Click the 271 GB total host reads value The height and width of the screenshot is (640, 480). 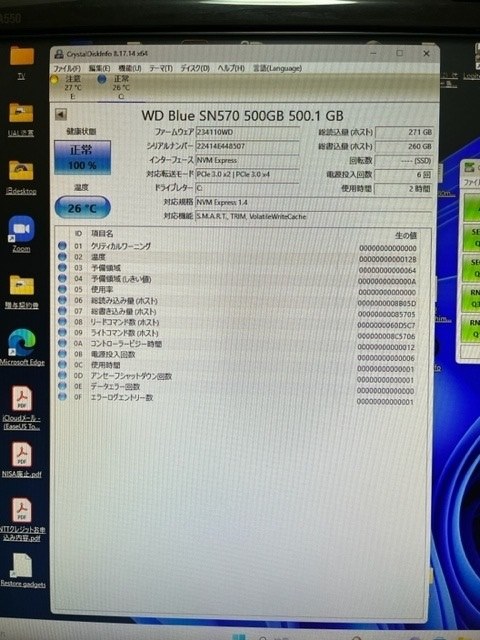[404, 132]
